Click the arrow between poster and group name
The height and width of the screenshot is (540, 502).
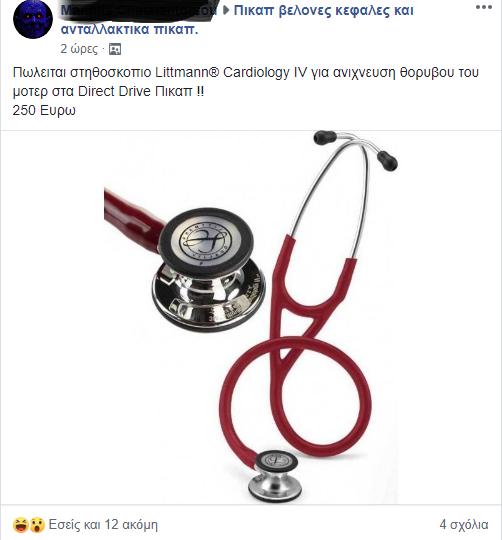tap(226, 11)
